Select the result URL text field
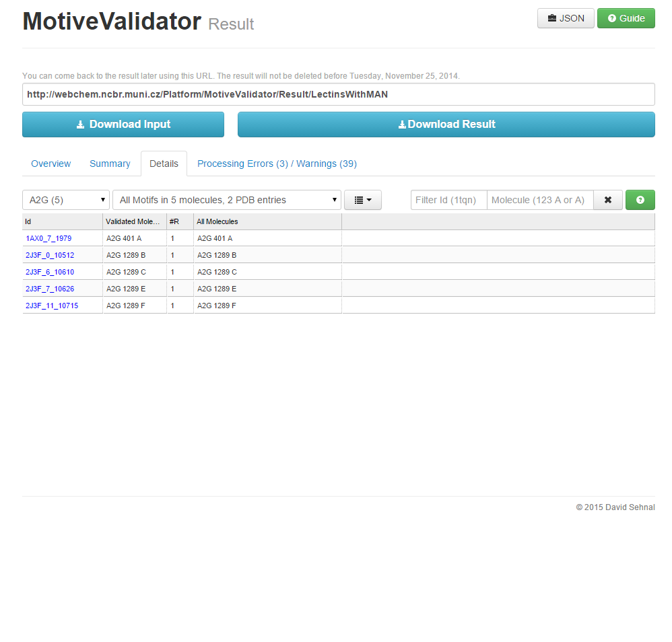Viewport: 672px width, 642px height. (339, 94)
